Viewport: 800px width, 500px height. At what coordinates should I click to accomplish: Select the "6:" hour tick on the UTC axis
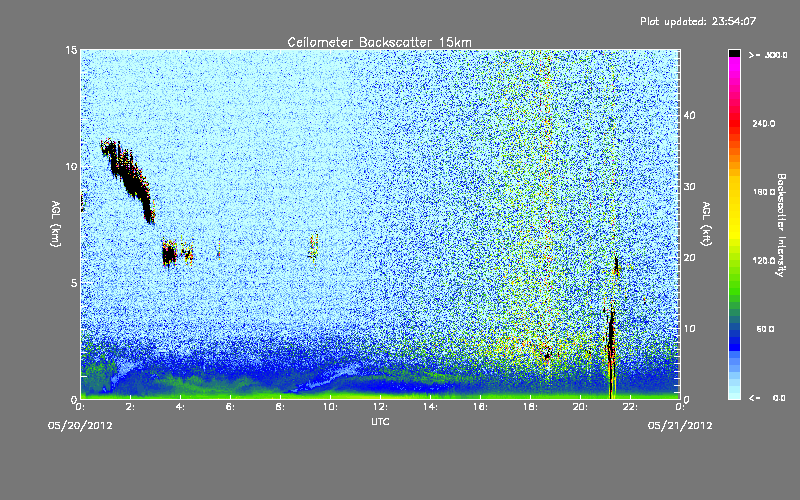[x=231, y=407]
